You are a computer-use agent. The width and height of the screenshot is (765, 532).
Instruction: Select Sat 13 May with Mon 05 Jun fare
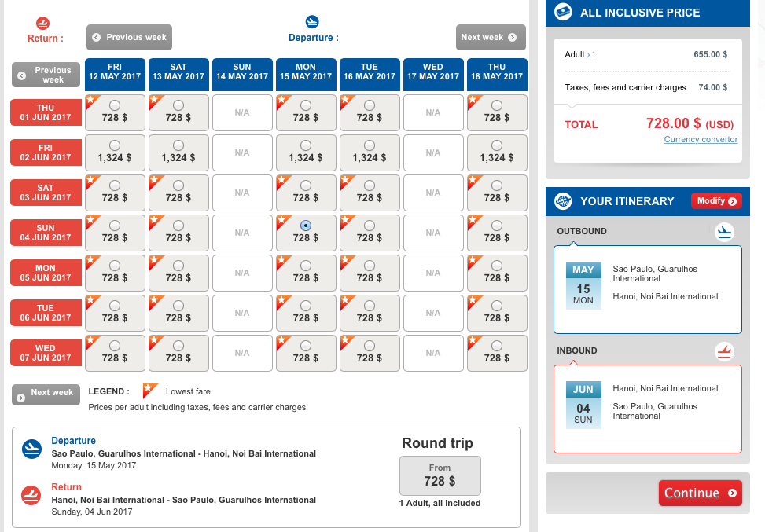[178, 266]
